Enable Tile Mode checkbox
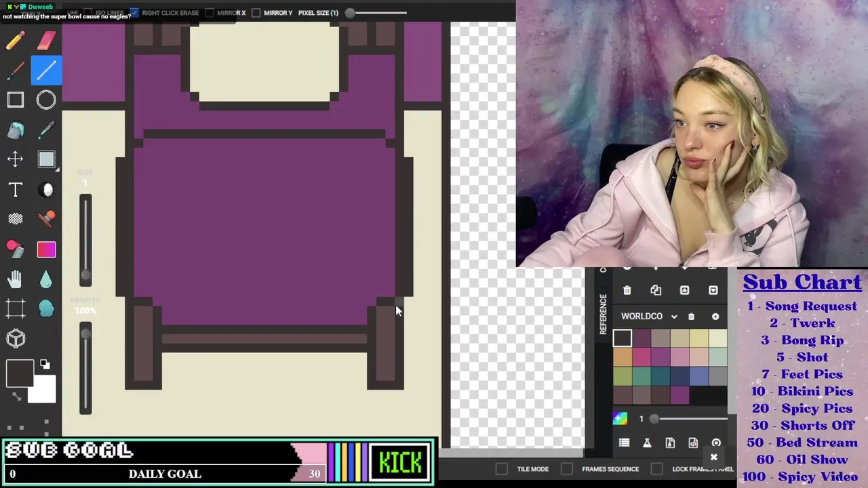 501,469
